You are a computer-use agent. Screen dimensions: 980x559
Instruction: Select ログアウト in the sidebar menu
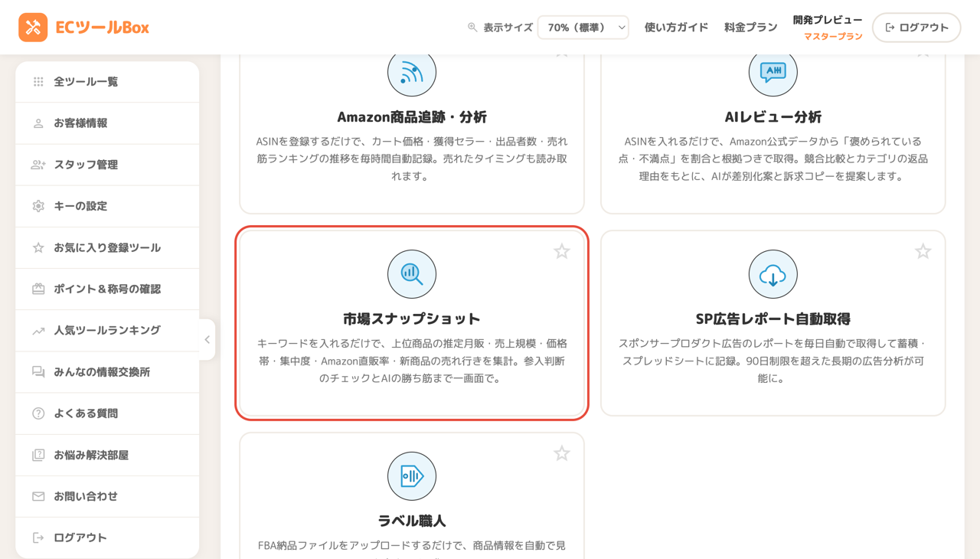pos(107,538)
